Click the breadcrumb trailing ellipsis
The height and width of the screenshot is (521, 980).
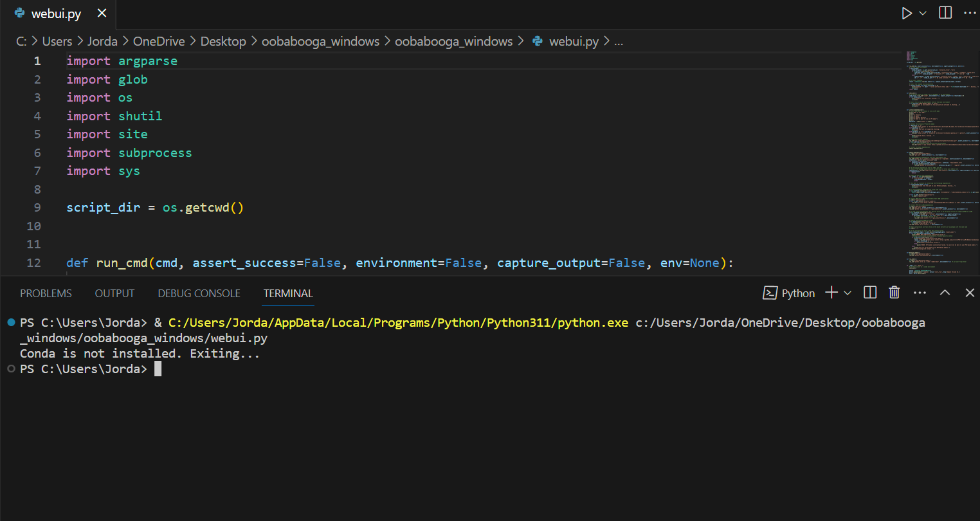[x=619, y=43]
